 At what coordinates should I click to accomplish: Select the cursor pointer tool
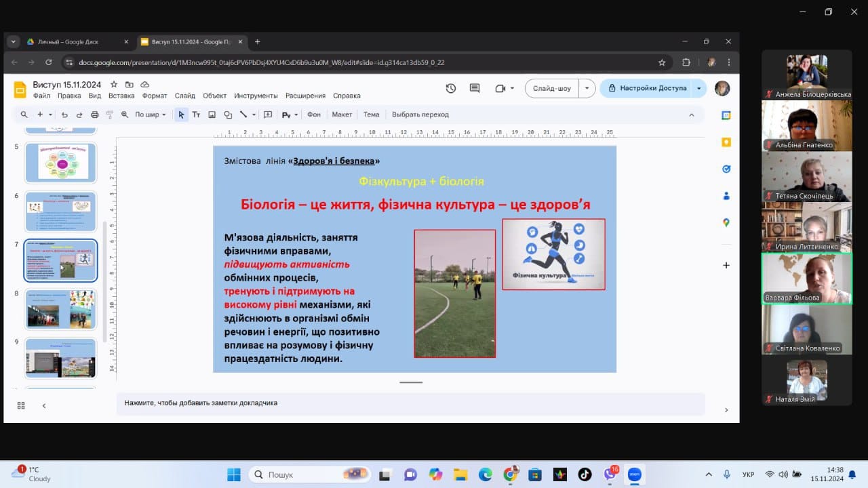pos(181,115)
